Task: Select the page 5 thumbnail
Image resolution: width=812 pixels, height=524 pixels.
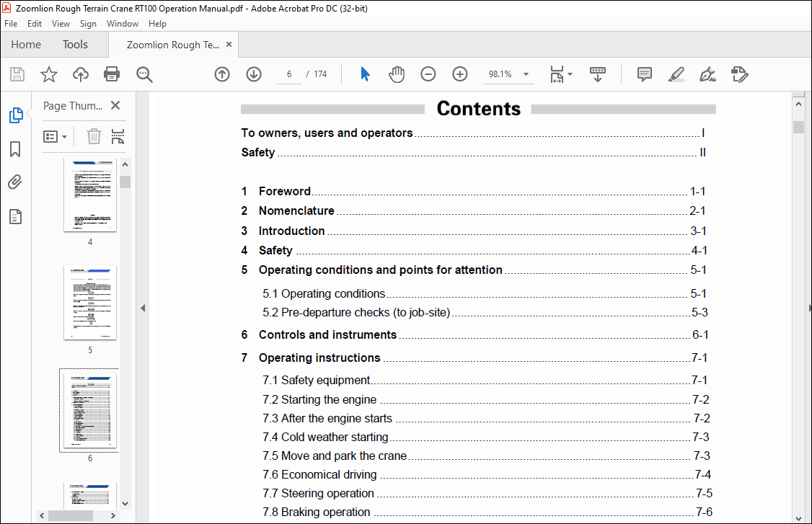Action: (90, 302)
